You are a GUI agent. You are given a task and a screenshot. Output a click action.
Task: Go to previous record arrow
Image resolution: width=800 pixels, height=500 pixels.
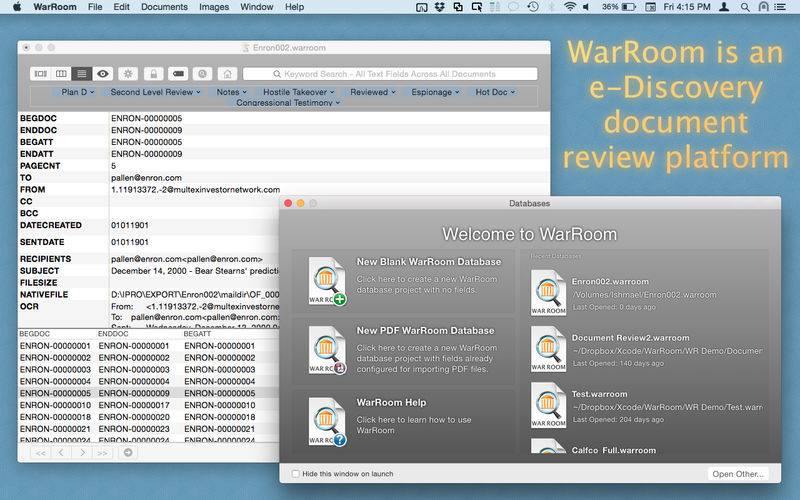pyautogui.click(x=61, y=453)
